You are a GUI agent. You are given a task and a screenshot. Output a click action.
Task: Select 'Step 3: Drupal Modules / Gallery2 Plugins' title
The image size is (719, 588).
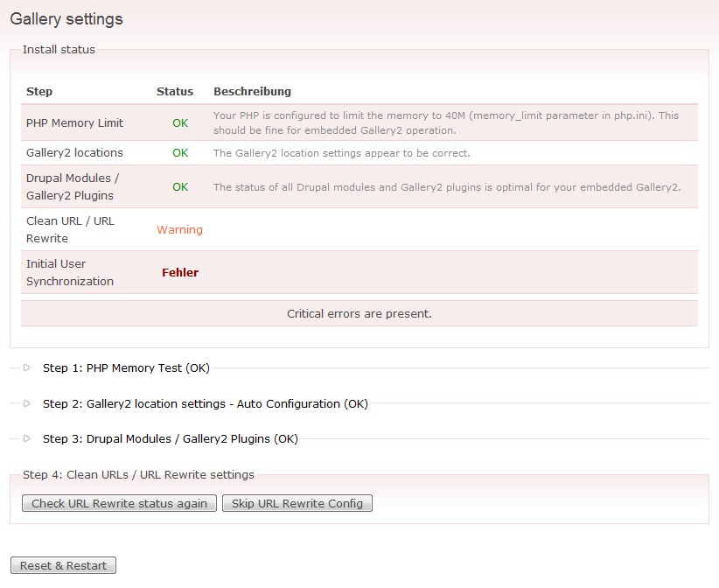(170, 439)
